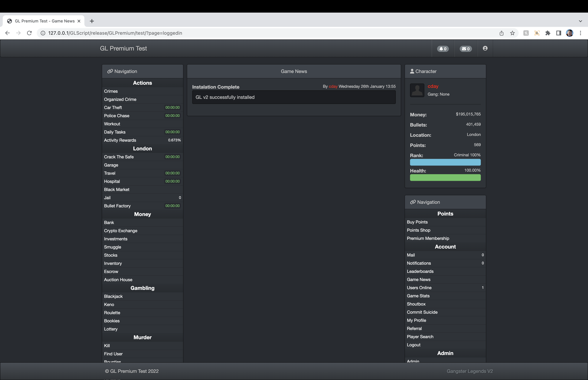Image resolution: width=588 pixels, height=380 pixels.
Task: Click the user account icon in header
Action: [x=485, y=48]
